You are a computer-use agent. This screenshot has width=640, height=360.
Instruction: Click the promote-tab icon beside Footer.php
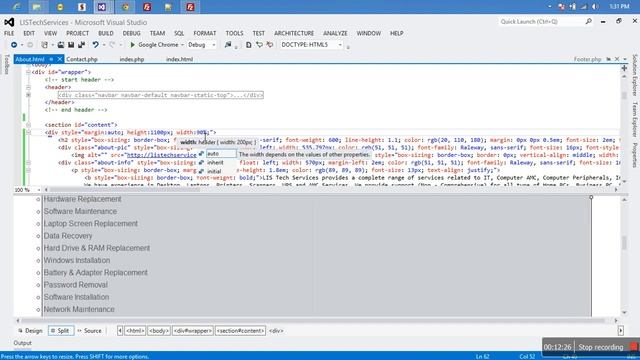pyautogui.click(x=609, y=59)
